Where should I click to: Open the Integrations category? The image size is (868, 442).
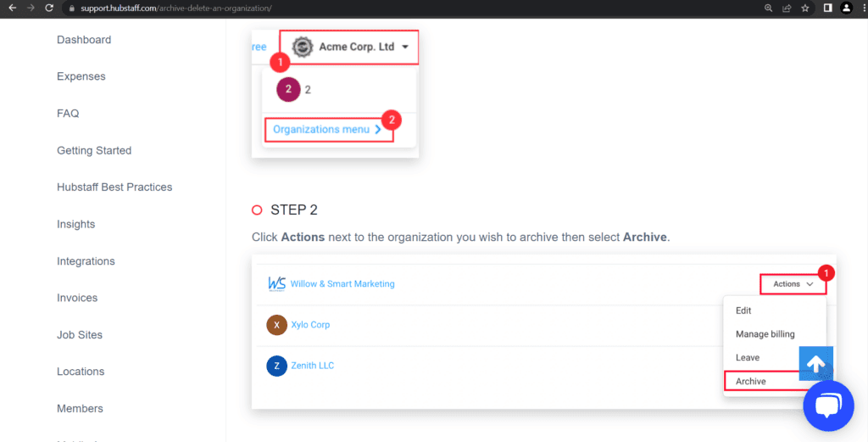coord(86,261)
